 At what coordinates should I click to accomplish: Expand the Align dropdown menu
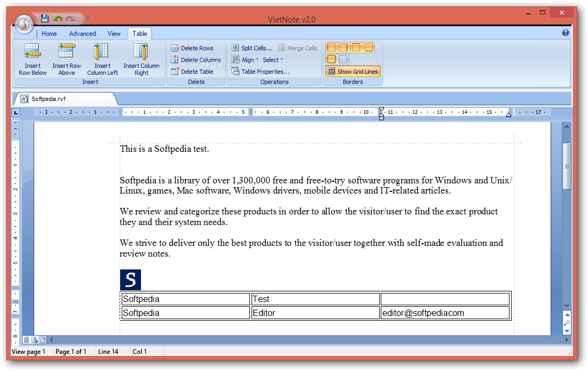coord(245,60)
